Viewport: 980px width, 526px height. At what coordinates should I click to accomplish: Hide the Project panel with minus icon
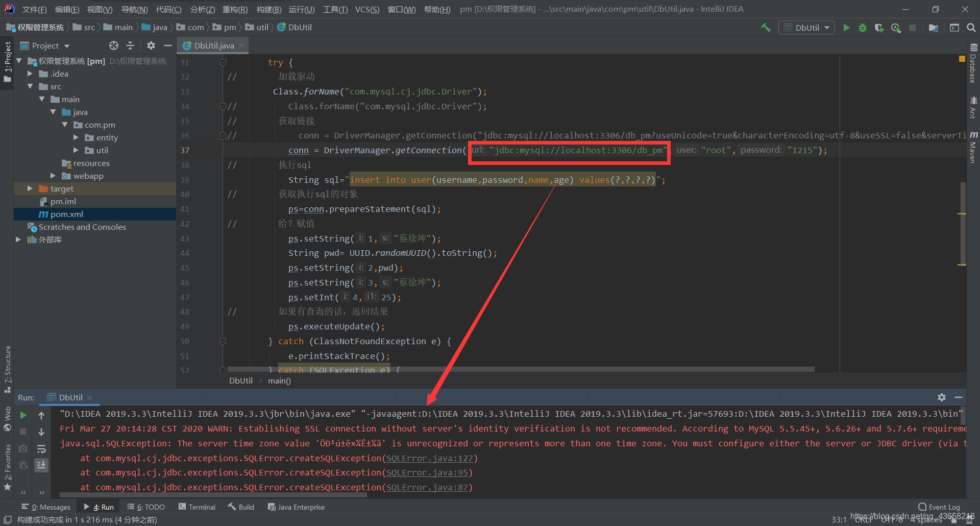(167, 45)
